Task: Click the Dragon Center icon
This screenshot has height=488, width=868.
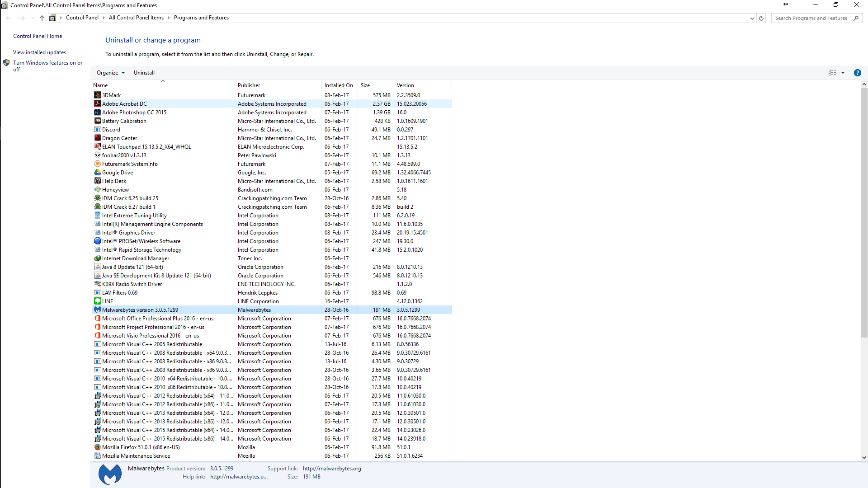Action: [97, 138]
